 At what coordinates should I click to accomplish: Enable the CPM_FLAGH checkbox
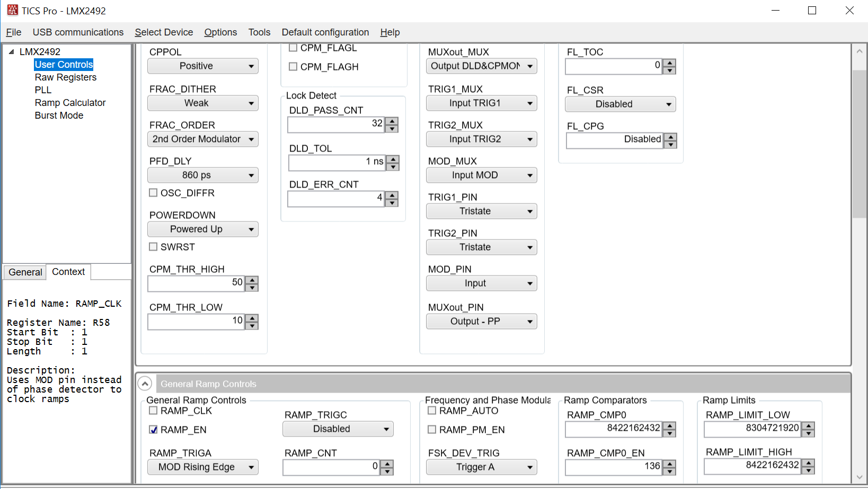pos(293,67)
